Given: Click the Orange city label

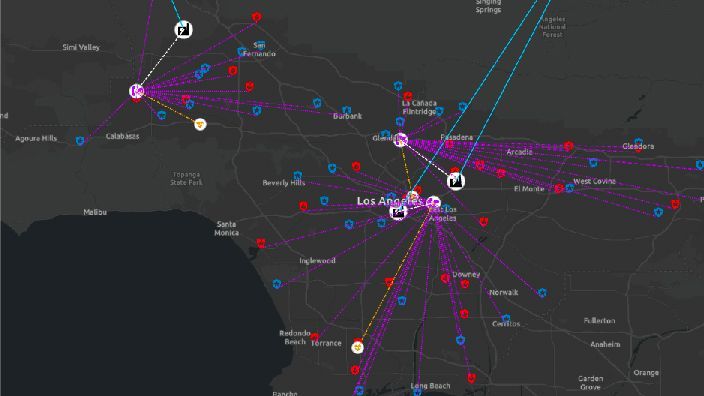Looking at the screenshot, I should click(x=646, y=373).
